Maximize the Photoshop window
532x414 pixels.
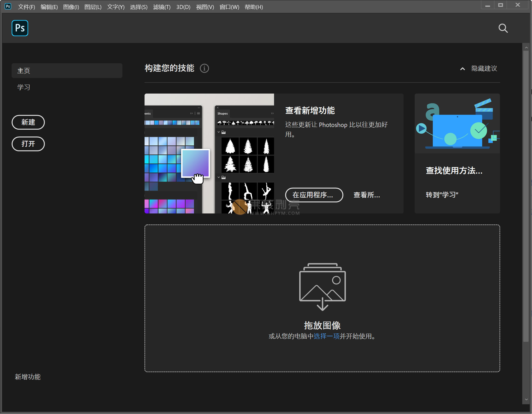click(500, 5)
